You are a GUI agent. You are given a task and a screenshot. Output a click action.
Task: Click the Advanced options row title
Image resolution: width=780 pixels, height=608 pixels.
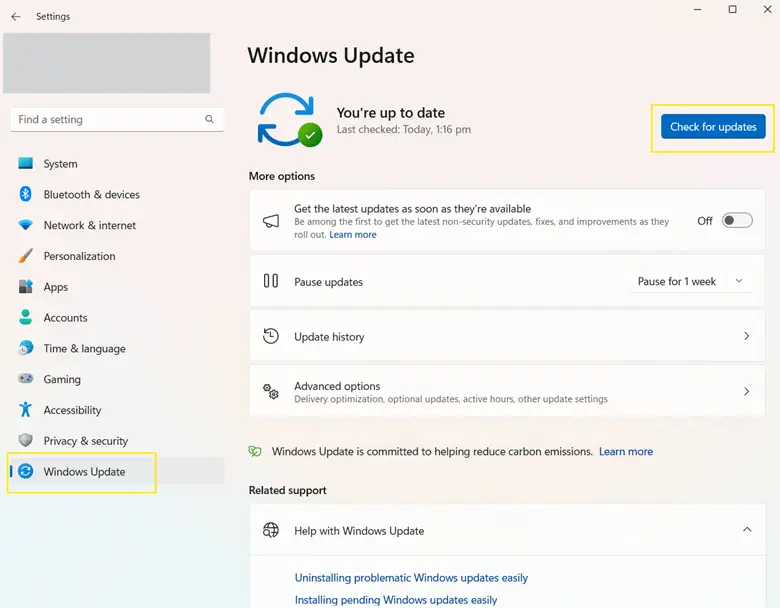pos(337,386)
